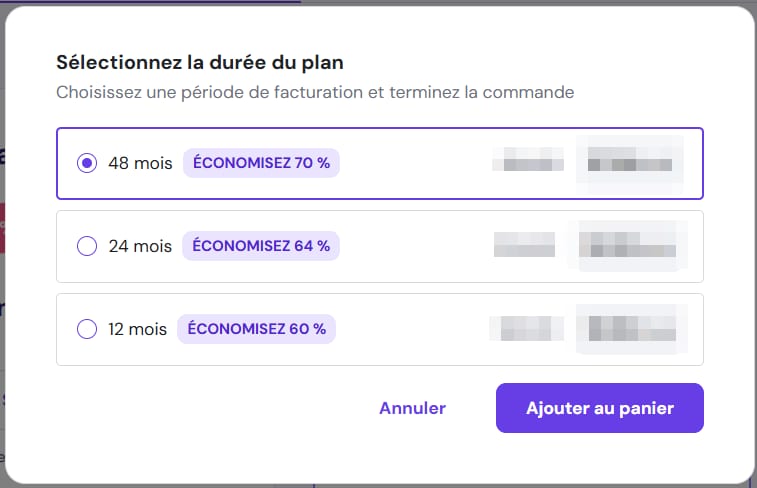Pick the 12 mois radio button
This screenshot has height=488, width=757.
click(87, 328)
